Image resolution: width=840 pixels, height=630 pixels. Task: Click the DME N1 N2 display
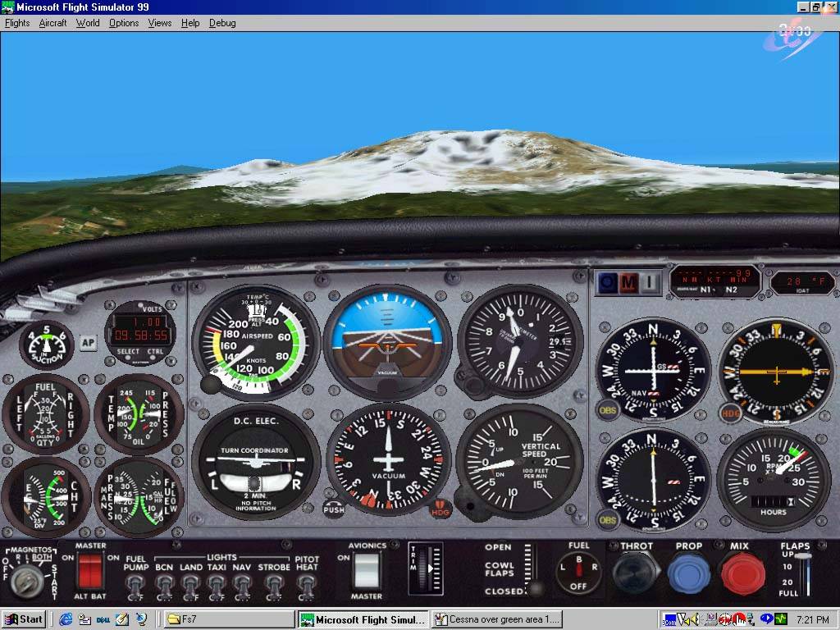point(715,281)
